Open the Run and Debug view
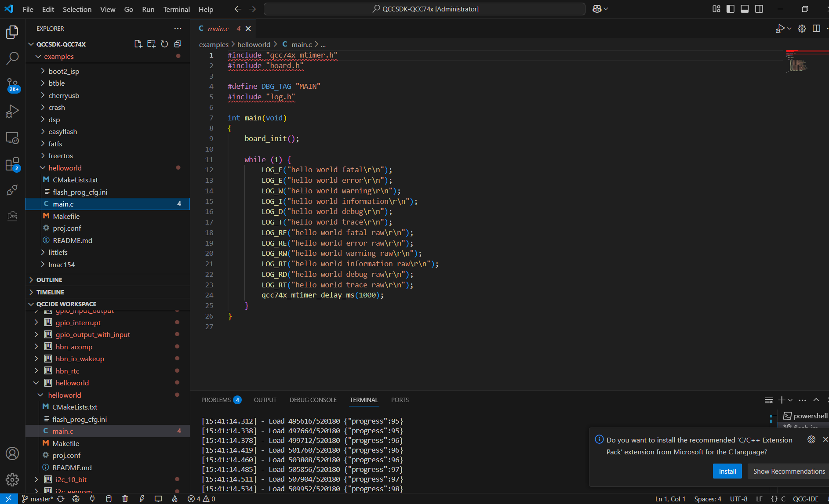Viewport: 829px width, 504px height. (12, 111)
